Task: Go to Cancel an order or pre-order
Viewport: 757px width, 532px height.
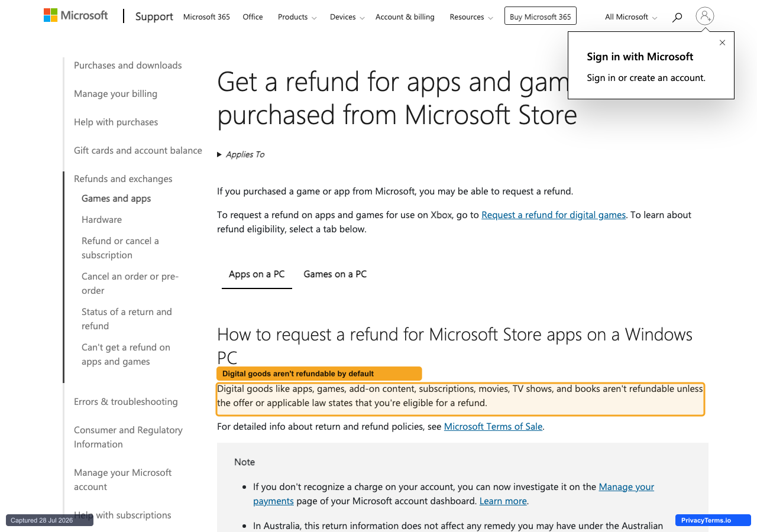Action: pyautogui.click(x=130, y=284)
